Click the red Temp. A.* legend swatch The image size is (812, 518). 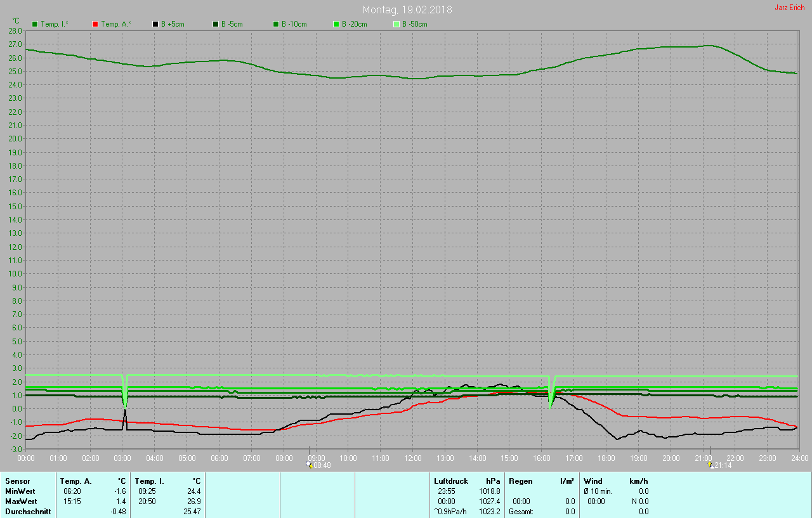click(95, 24)
